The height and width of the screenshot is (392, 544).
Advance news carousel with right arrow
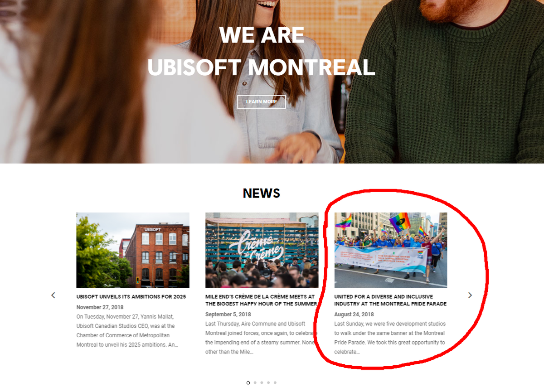point(470,295)
